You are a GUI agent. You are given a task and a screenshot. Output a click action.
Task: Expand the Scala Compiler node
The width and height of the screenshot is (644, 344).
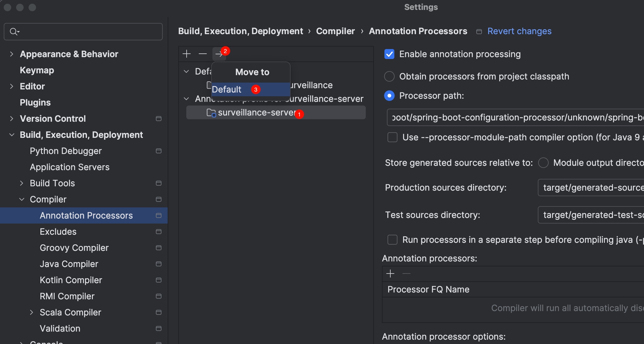click(31, 312)
